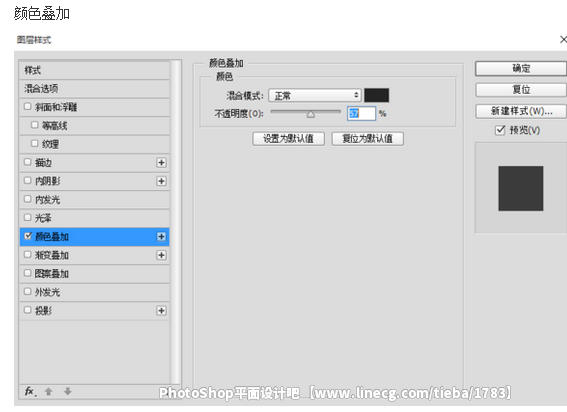This screenshot has height=412, width=567.
Task: Click the 不透明度 percentage input field
Action: (361, 114)
